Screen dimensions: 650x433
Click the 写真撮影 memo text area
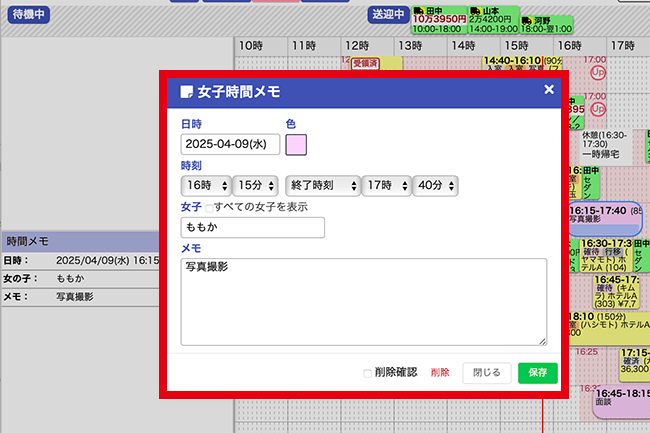363,301
